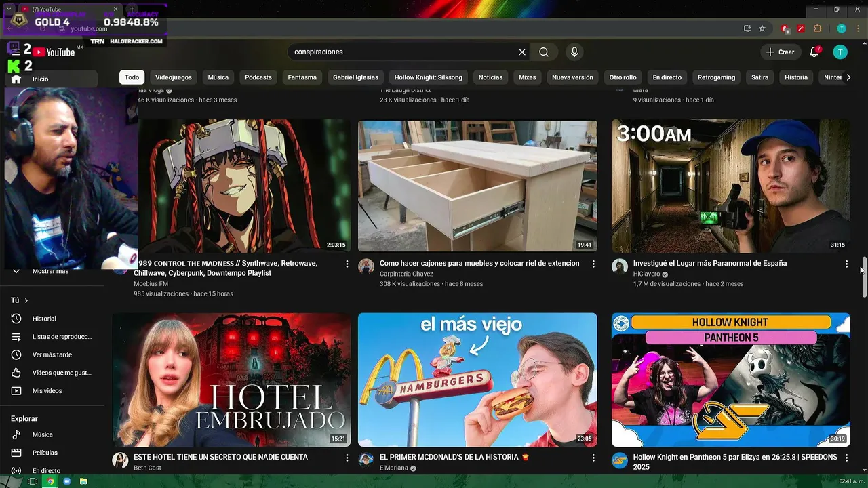Open File Explorer from the taskbar

click(83, 481)
